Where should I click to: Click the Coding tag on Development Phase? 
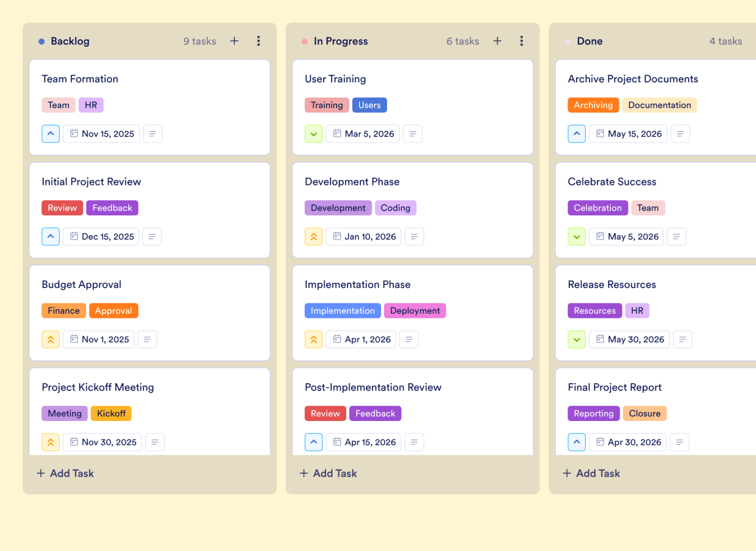click(x=395, y=207)
